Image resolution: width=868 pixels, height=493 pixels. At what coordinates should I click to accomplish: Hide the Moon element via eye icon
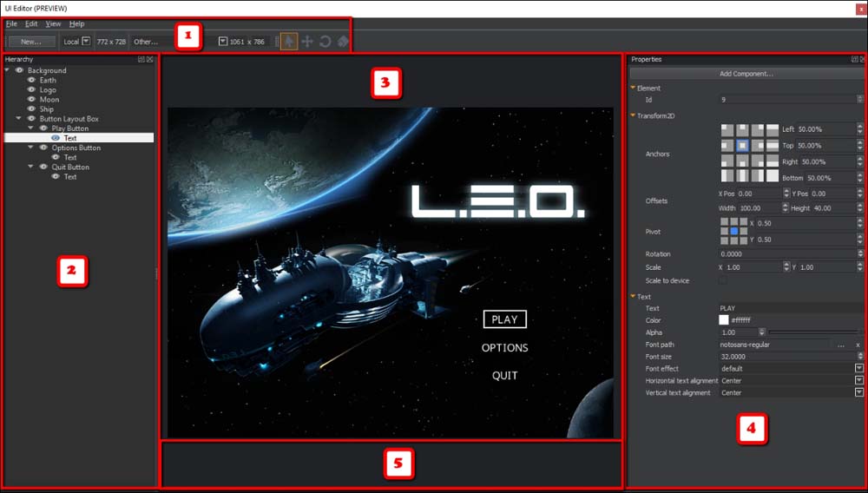coord(31,100)
